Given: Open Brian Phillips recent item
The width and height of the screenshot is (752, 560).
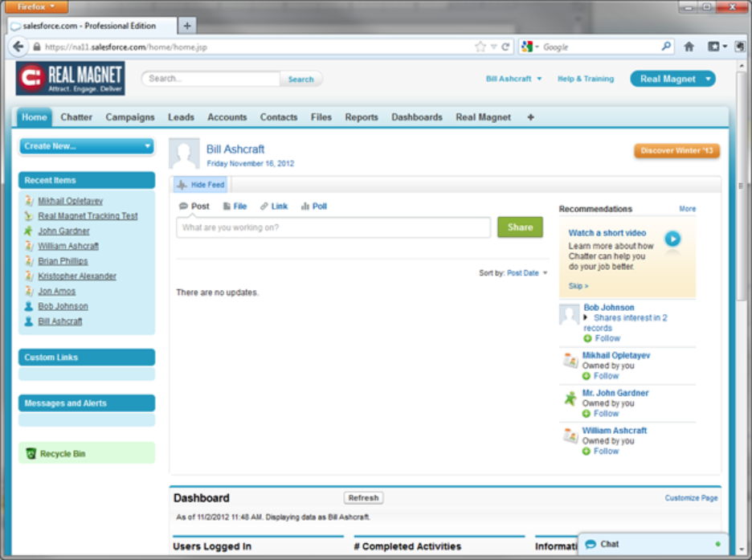Looking at the screenshot, I should click(63, 261).
